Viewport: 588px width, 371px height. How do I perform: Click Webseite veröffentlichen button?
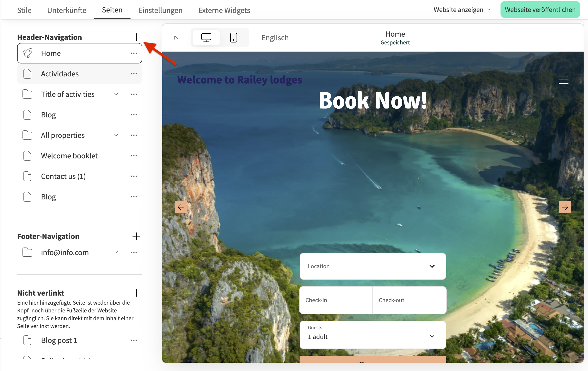coord(540,10)
